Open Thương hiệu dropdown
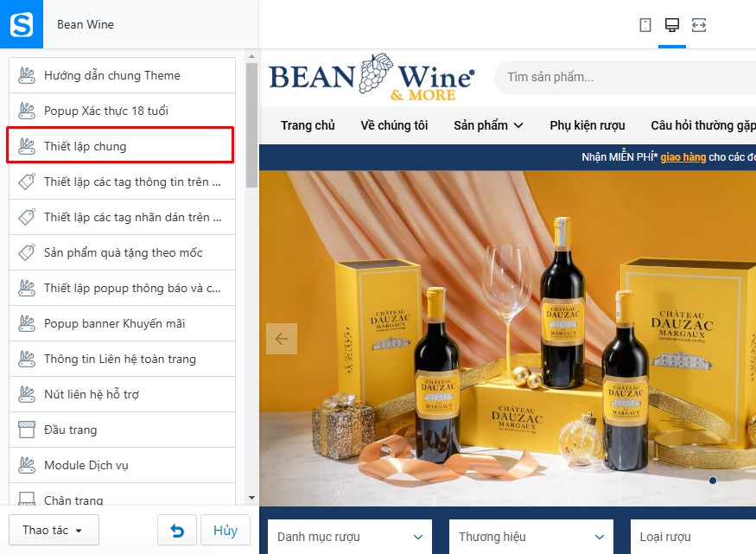This screenshot has height=554, width=756. (x=530, y=537)
